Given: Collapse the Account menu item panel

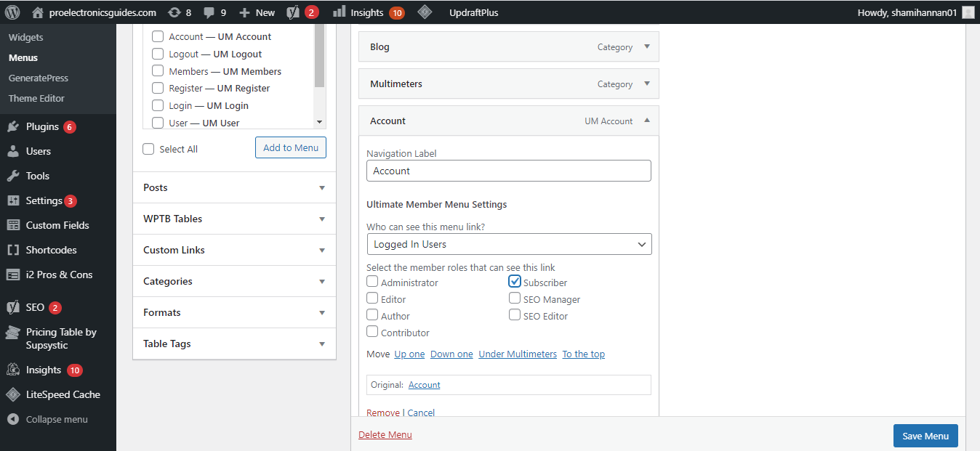Looking at the screenshot, I should (647, 121).
